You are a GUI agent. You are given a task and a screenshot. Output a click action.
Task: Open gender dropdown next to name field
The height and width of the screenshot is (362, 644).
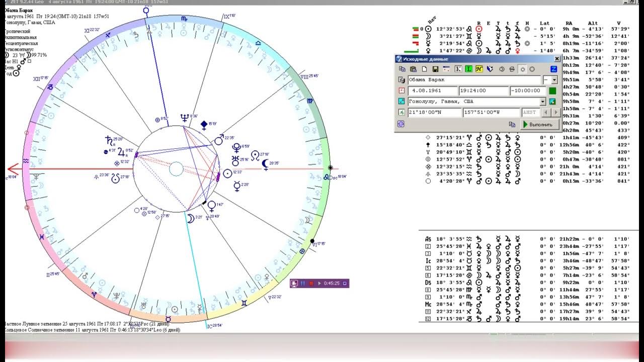[554, 80]
